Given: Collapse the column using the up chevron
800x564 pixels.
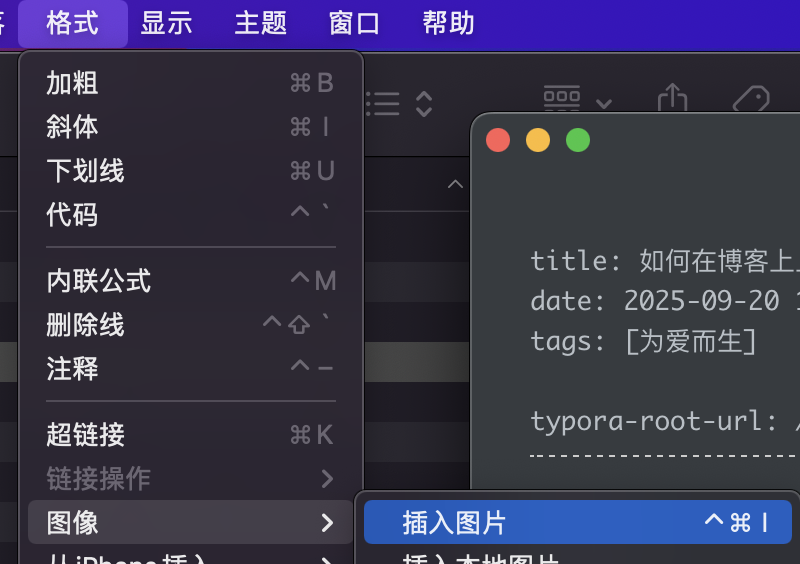Looking at the screenshot, I should 455,184.
